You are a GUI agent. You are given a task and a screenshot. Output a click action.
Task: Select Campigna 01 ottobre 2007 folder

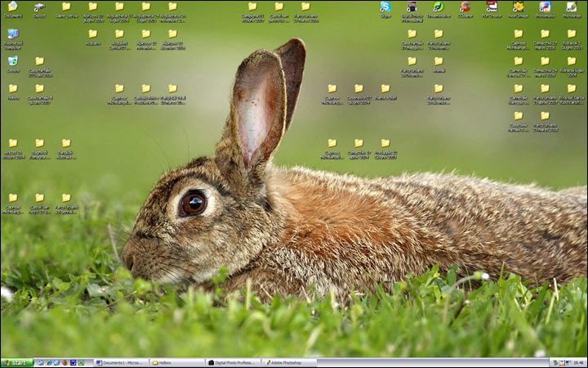252,11
